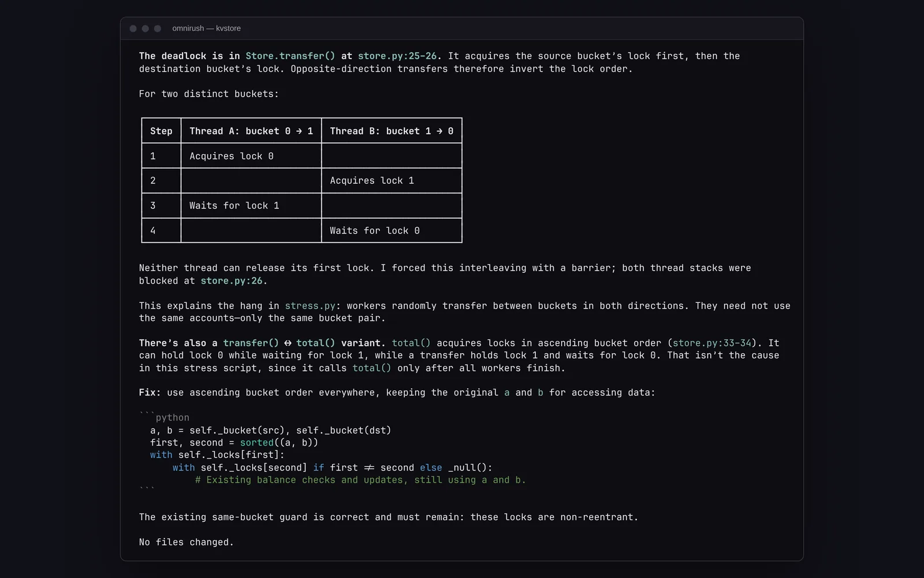Viewport: 924px width, 578px height.
Task: Open the 'store.py:26' file reference
Action: click(x=232, y=281)
